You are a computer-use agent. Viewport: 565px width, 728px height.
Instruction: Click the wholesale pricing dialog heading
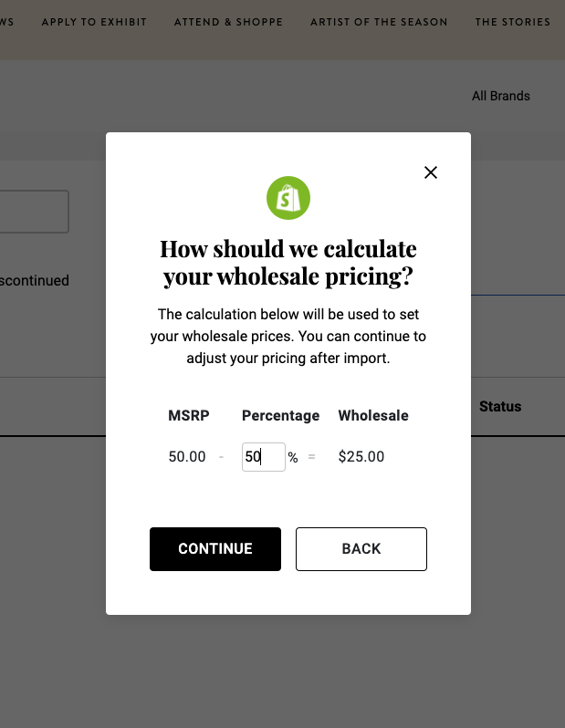coord(288,263)
